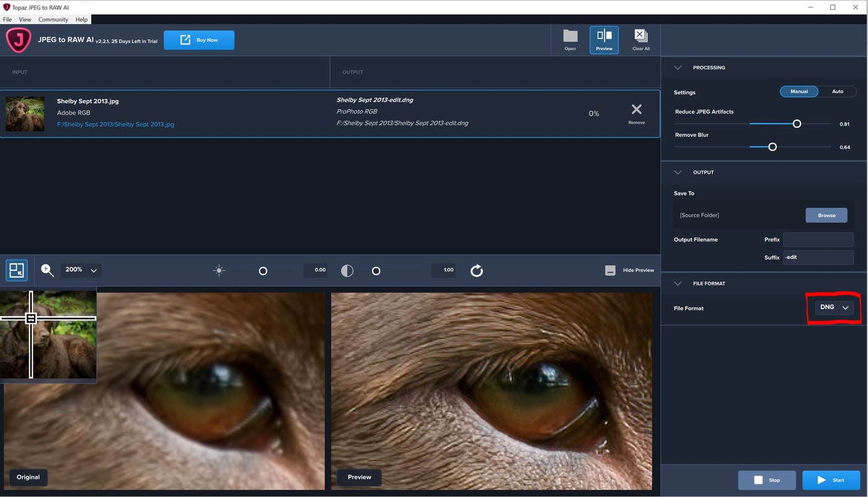Viewport: 868px width, 497px height.
Task: Click the brightness sun icon
Action: [218, 271]
